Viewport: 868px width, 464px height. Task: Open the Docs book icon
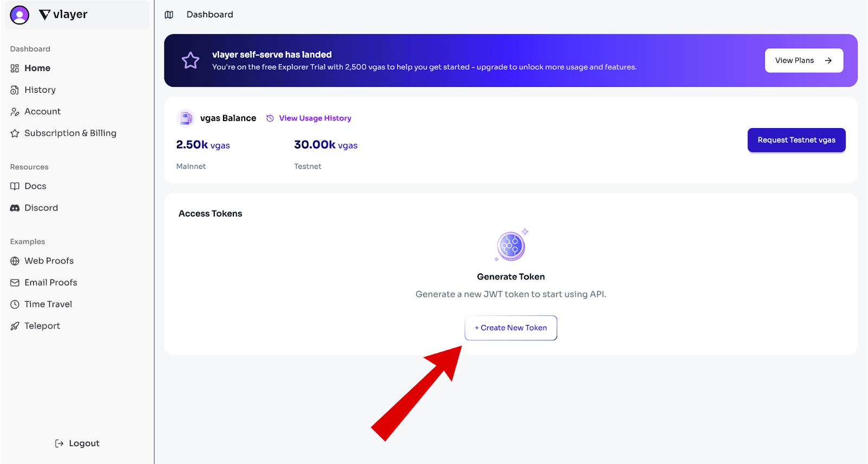click(15, 186)
